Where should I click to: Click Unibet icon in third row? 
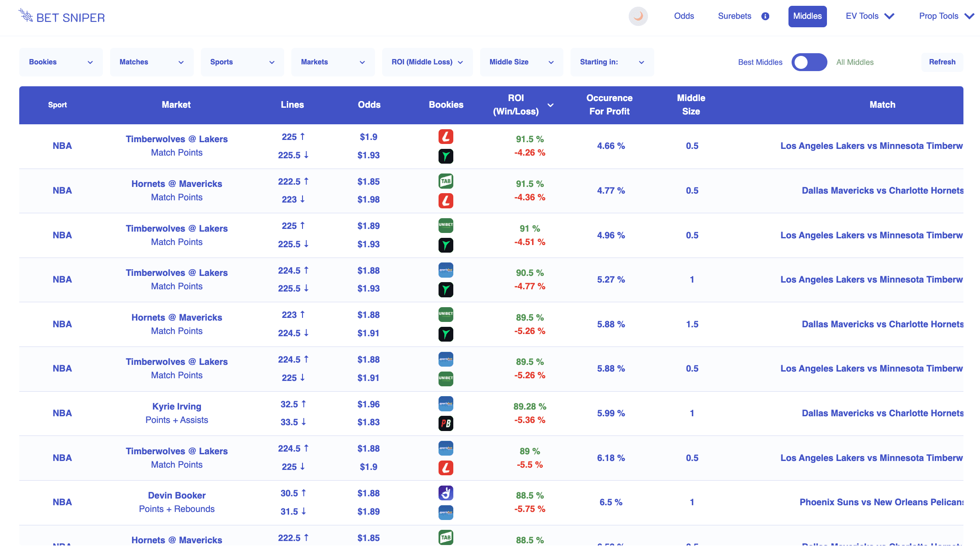[446, 225]
